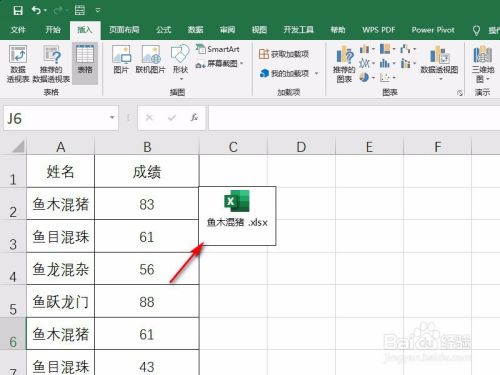Click the 帮助 tab
Viewport: 500px width, 375px height.
(338, 30)
